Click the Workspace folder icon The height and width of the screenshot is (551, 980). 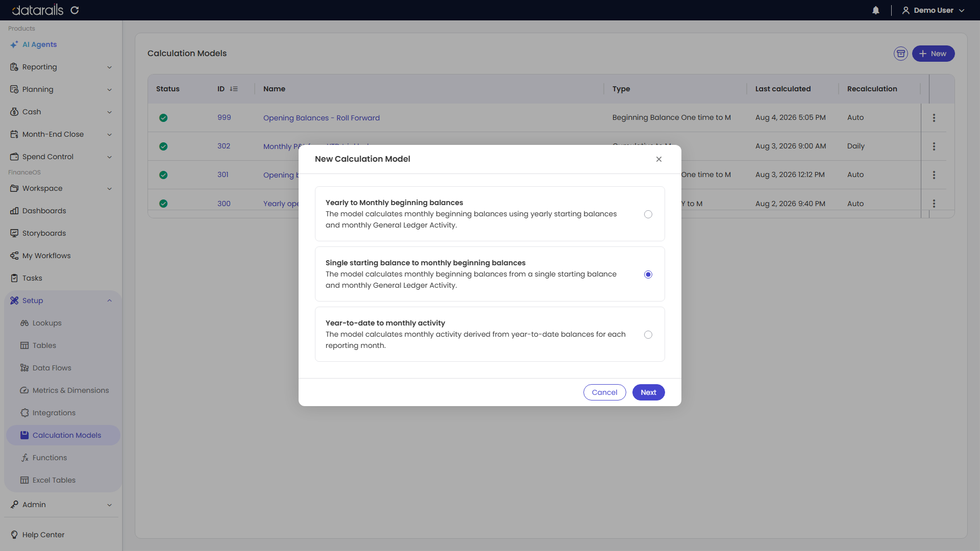click(x=14, y=188)
